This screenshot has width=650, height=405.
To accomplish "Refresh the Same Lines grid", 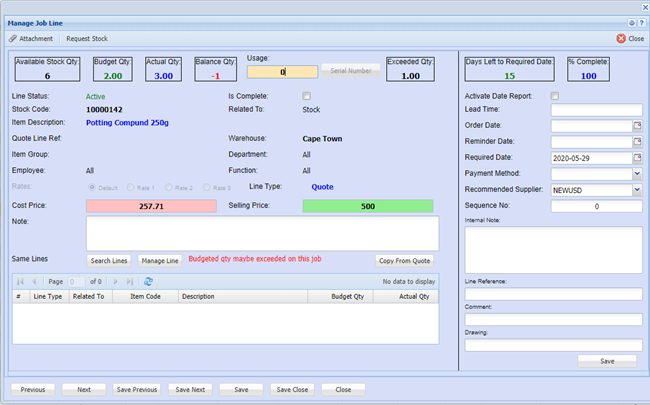I will (148, 282).
